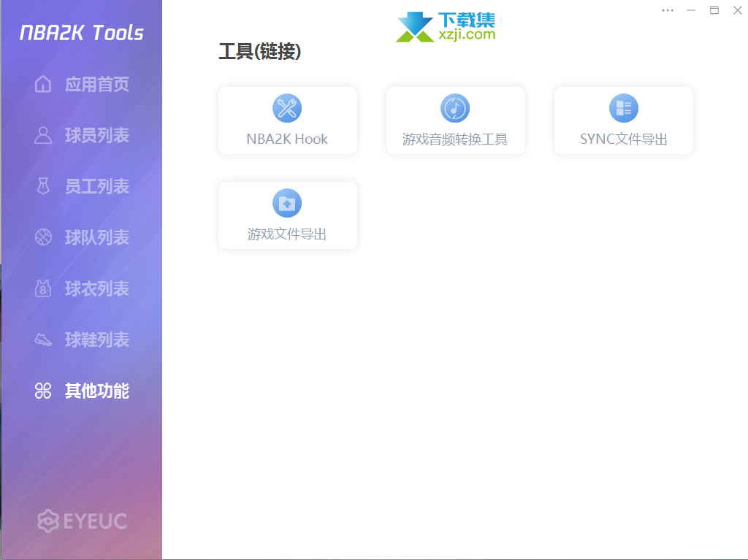Select 球队列表 in the sidebar

(x=97, y=237)
